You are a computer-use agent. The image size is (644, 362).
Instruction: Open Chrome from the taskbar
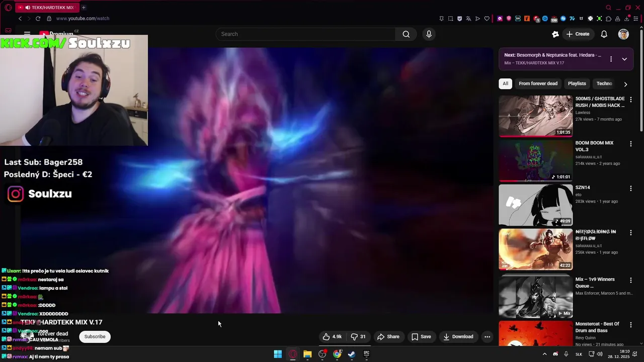[x=337, y=354]
